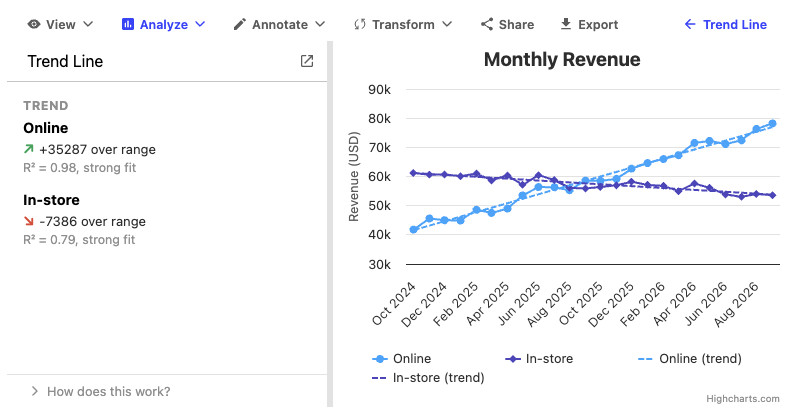Image resolution: width=789 pixels, height=415 pixels.
Task: Expand the Analyze dropdown chevron
Action: click(200, 24)
